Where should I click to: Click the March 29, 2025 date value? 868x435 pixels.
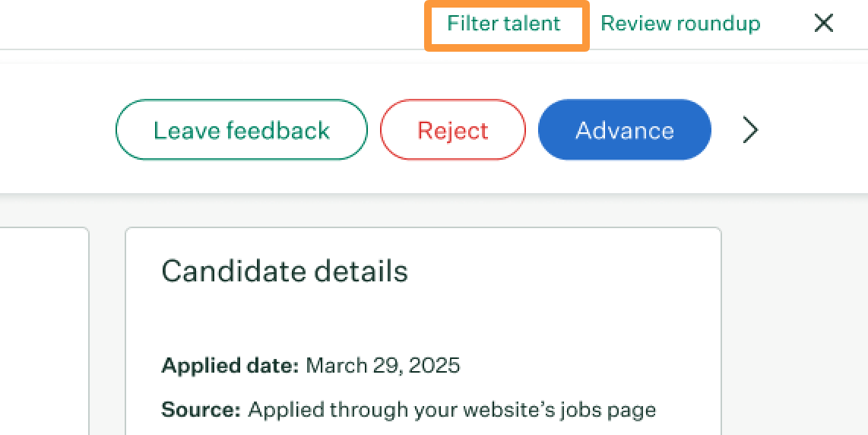coord(382,365)
